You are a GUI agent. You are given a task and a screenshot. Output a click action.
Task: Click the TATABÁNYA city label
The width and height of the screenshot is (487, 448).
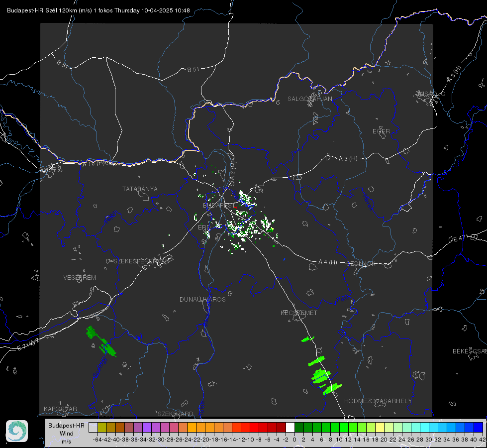(140, 189)
